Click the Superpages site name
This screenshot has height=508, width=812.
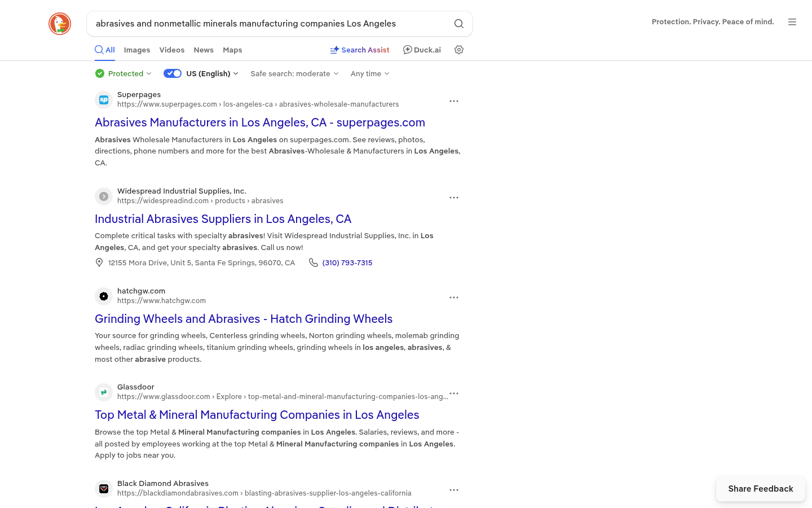pos(139,95)
